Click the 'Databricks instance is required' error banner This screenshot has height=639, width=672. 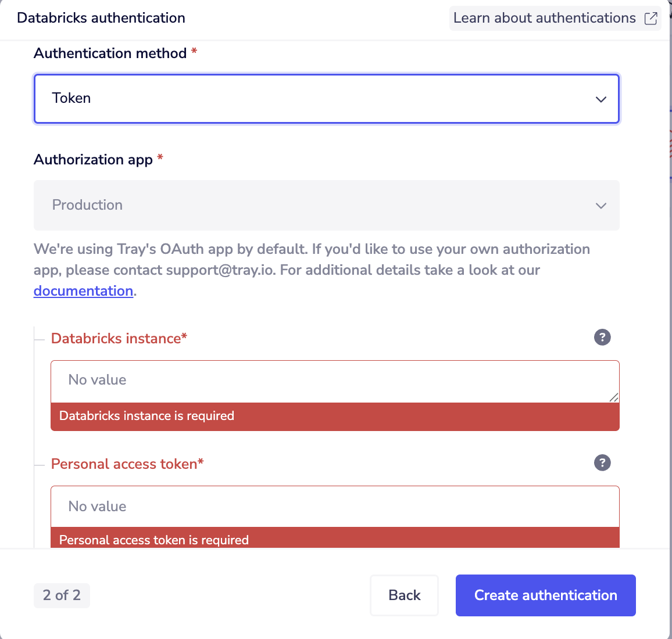point(335,417)
